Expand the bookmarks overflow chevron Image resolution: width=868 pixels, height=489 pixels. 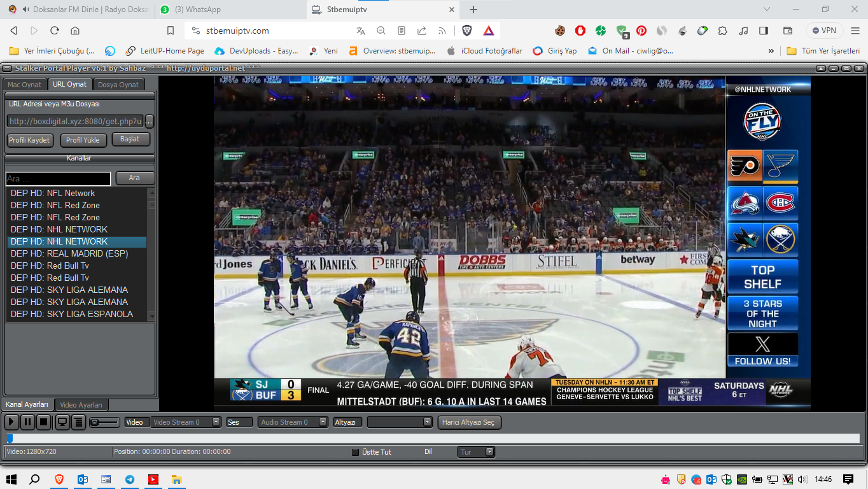(771, 51)
